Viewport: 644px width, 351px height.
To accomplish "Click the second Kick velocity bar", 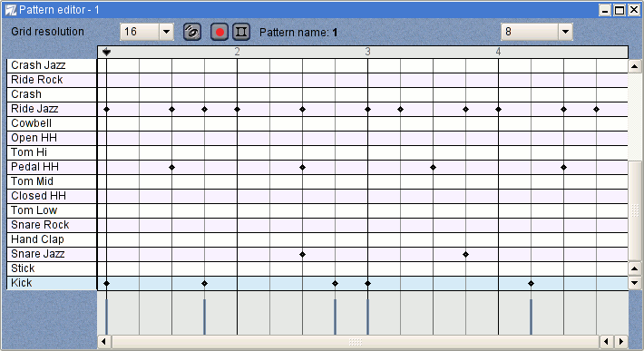I will [x=204, y=317].
